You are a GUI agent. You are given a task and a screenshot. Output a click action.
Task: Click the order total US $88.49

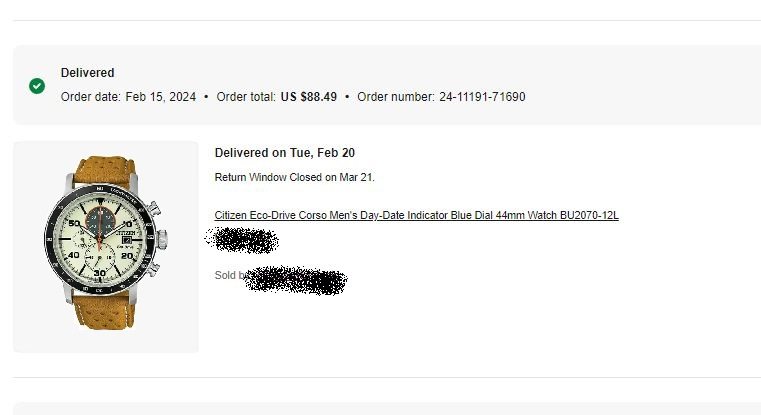309,97
